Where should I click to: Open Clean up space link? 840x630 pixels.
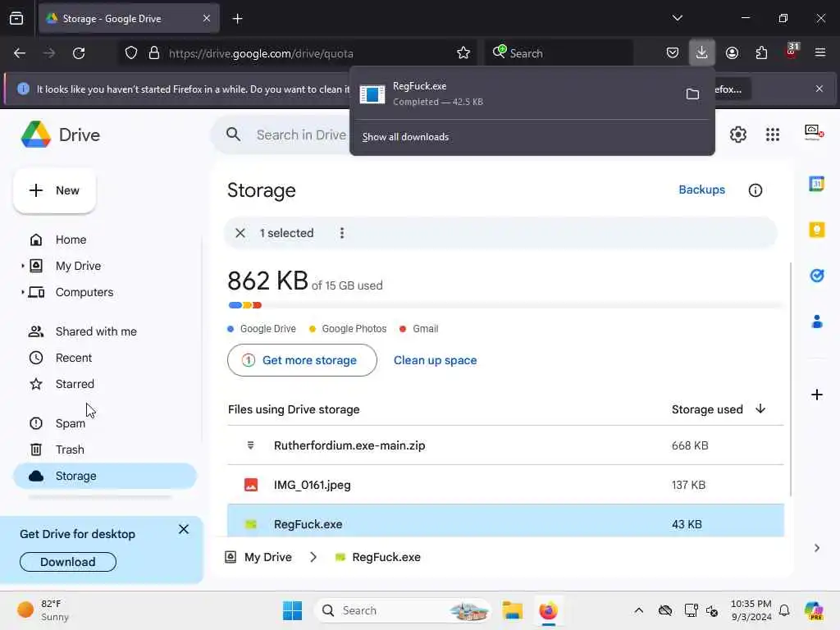(x=435, y=360)
